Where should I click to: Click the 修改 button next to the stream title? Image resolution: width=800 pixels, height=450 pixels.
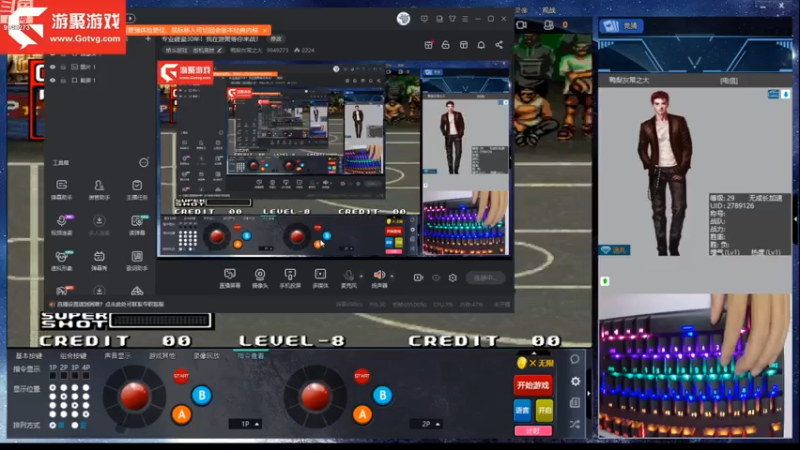tap(276, 39)
